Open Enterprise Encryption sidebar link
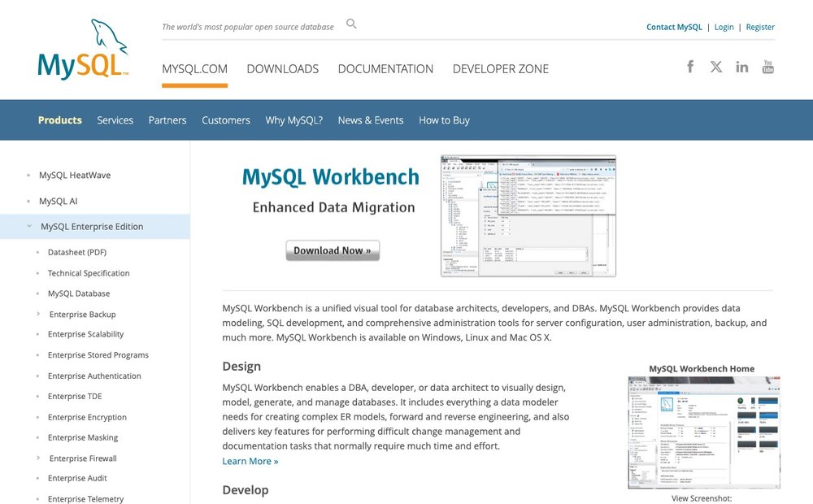The height and width of the screenshot is (504, 813). 87,417
